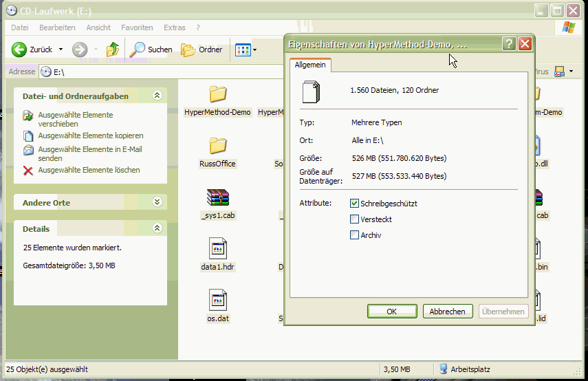Close the Eigenschaften properties dialog

[525, 44]
